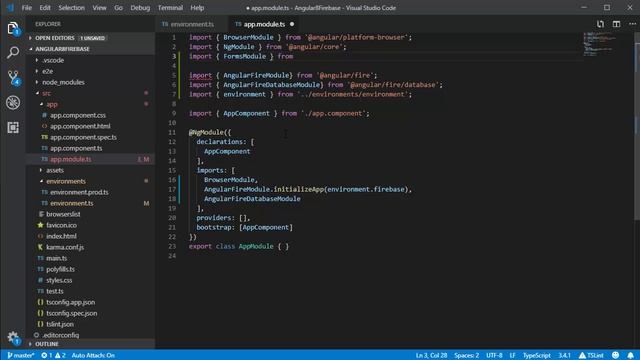Click the TSLint warning status item
640x360 pixels.
coord(591,356)
